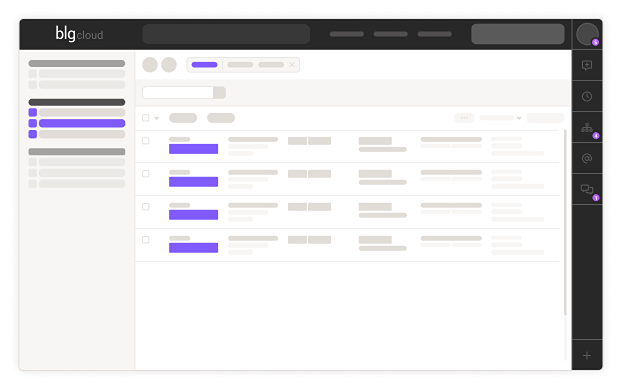The image size is (622, 389).
Task: Click the middle header navigation link
Action: pyautogui.click(x=391, y=34)
